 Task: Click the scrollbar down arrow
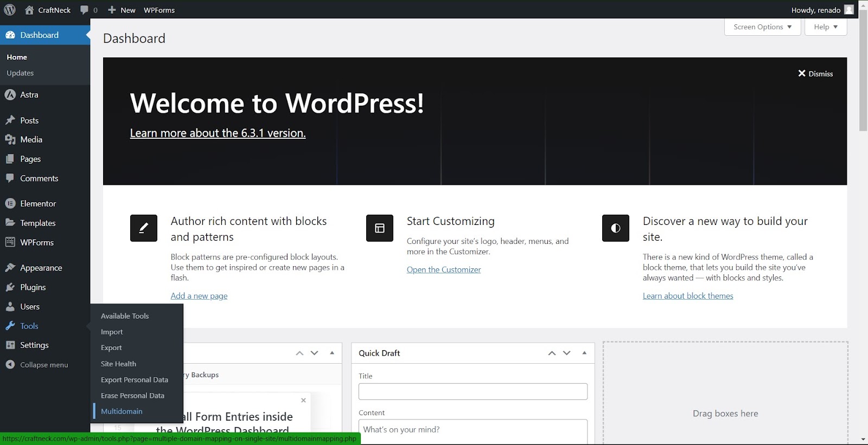[863, 440]
